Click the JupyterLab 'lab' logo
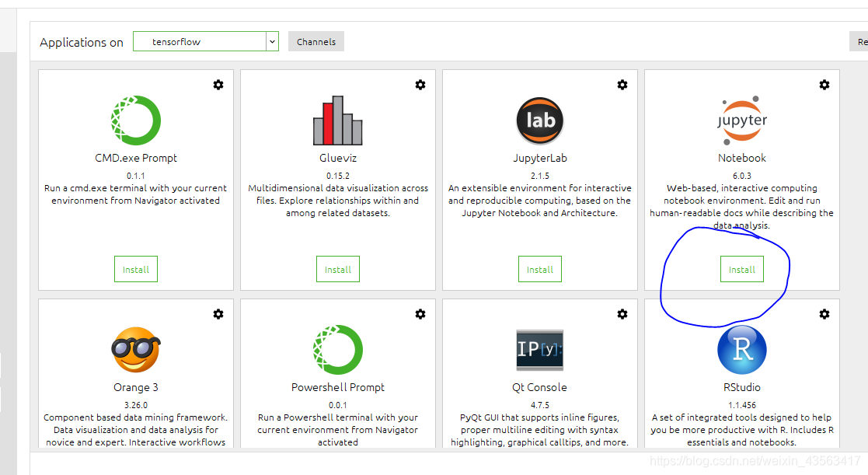Viewport: 868px width, 475px height. pyautogui.click(x=540, y=120)
